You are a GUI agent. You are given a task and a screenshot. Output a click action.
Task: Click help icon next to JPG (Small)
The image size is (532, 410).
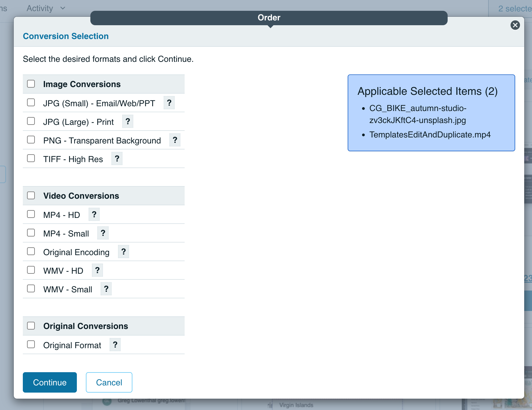point(169,103)
